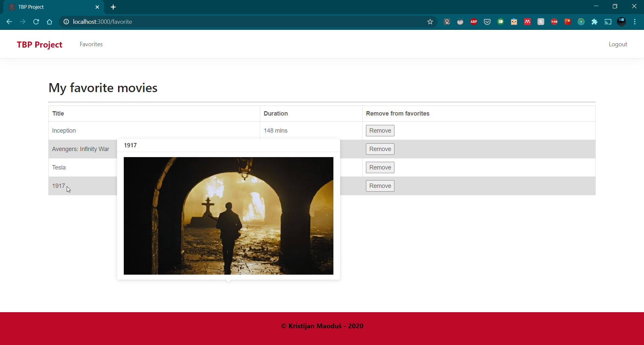
Task: Open the tomato timer extension
Action: point(460,22)
